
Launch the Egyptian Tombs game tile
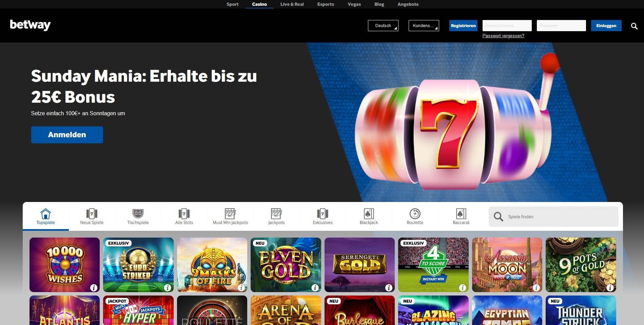[x=507, y=310]
